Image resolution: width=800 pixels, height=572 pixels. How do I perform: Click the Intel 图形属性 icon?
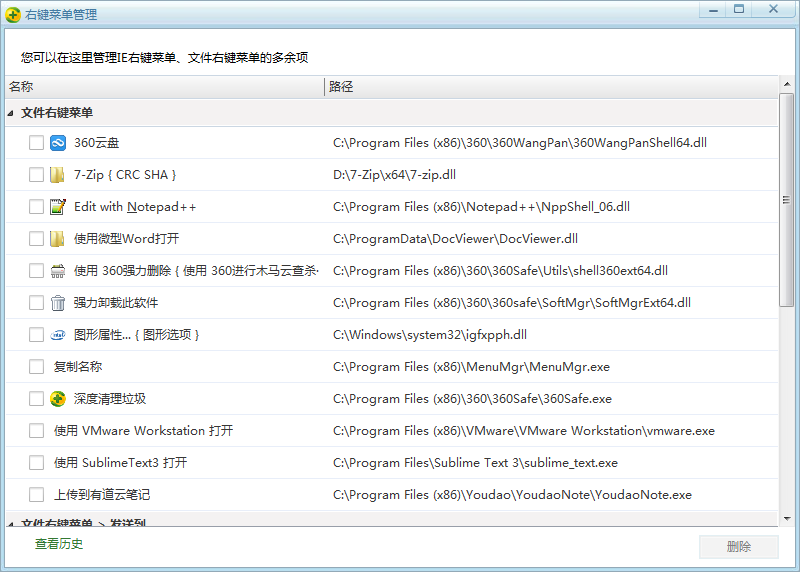(58, 335)
